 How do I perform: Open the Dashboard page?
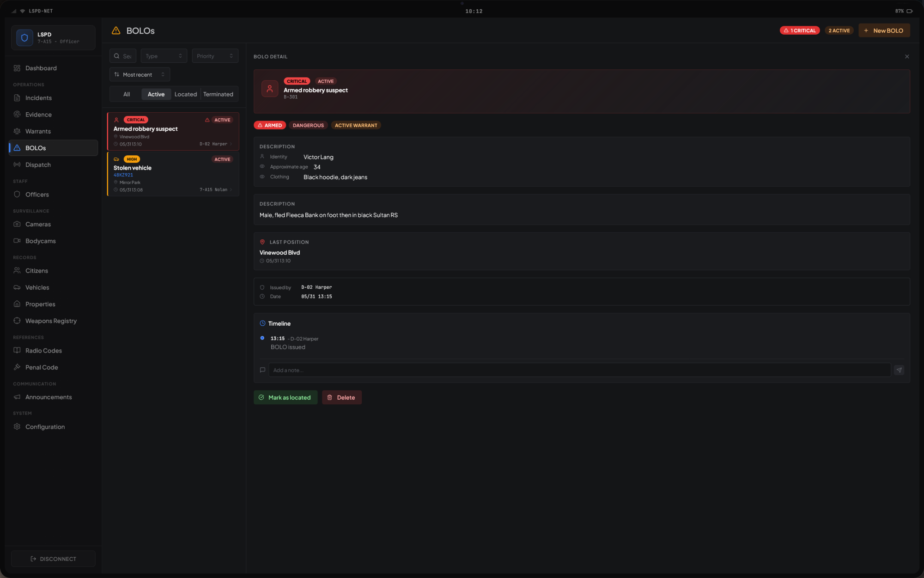coord(53,68)
